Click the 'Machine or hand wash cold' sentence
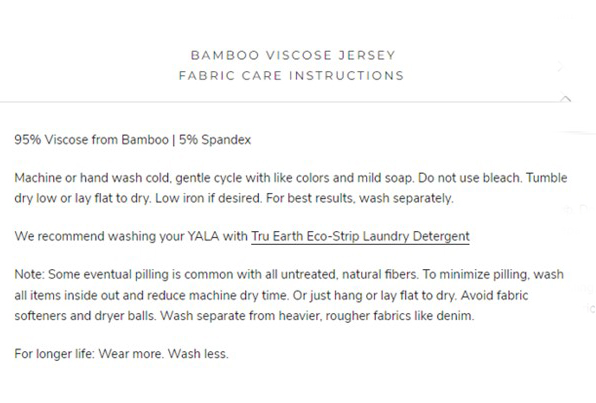The image size is (596, 403). pyautogui.click(x=214, y=178)
